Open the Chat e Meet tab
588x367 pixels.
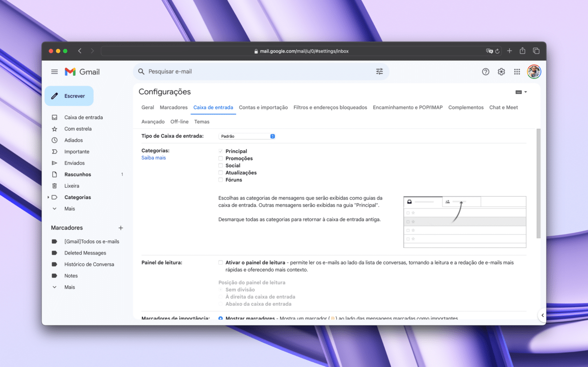[504, 107]
